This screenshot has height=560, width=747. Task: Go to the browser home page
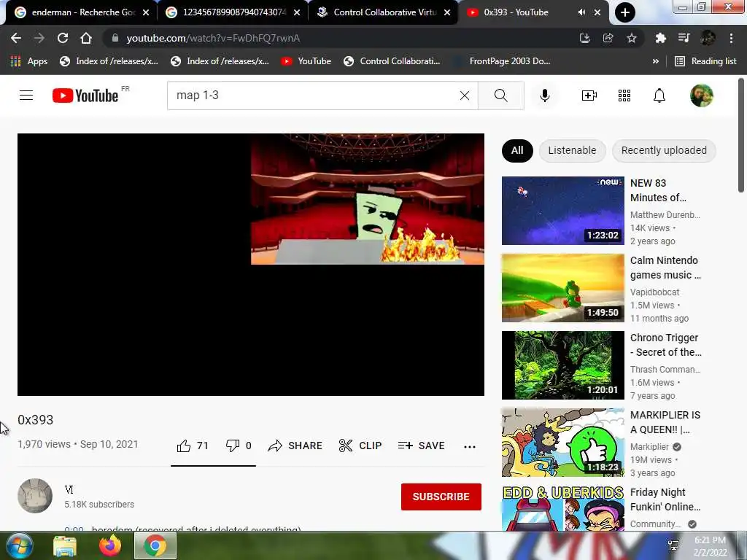pos(86,38)
